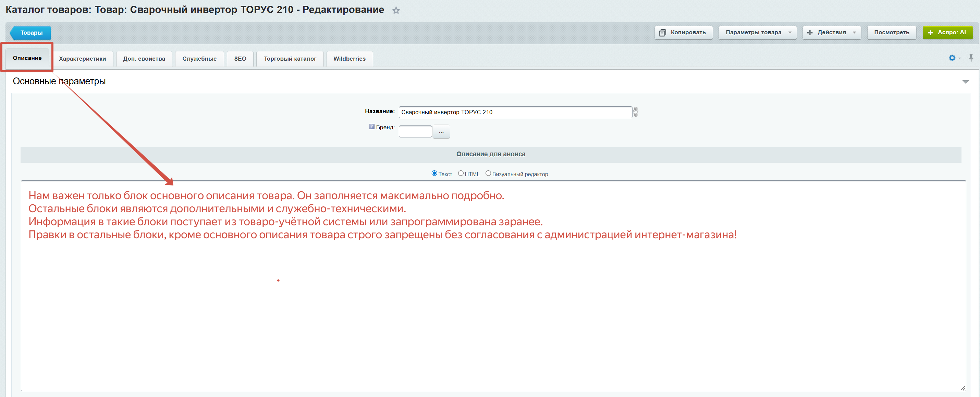Image resolution: width=980 pixels, height=397 pixels.
Task: Click inside the Название input field
Action: click(x=515, y=112)
